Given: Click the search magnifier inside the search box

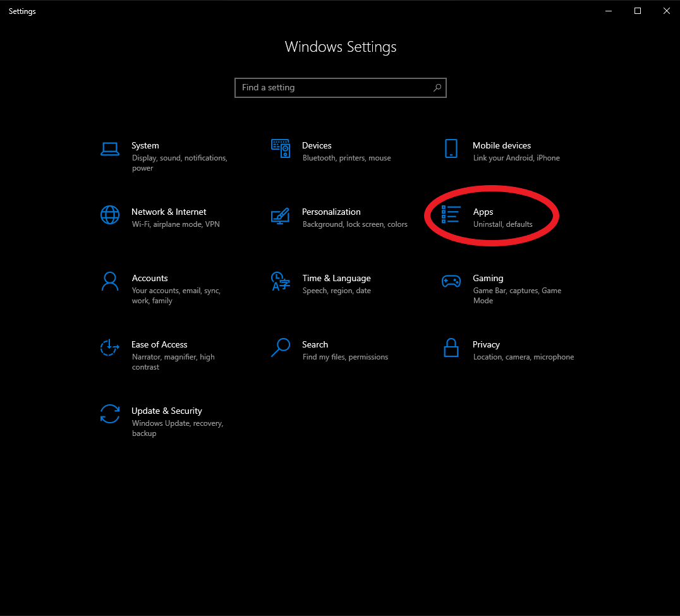Looking at the screenshot, I should click(x=437, y=88).
